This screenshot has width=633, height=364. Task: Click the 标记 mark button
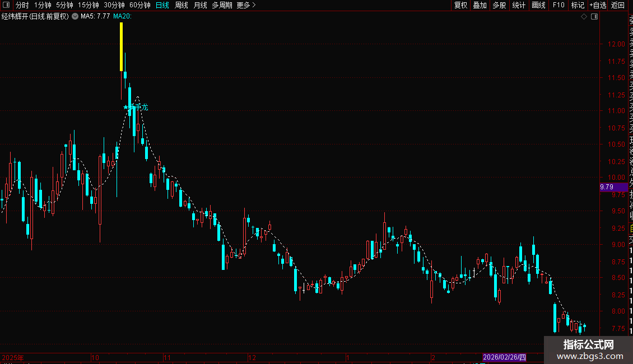pyautogui.click(x=578, y=5)
